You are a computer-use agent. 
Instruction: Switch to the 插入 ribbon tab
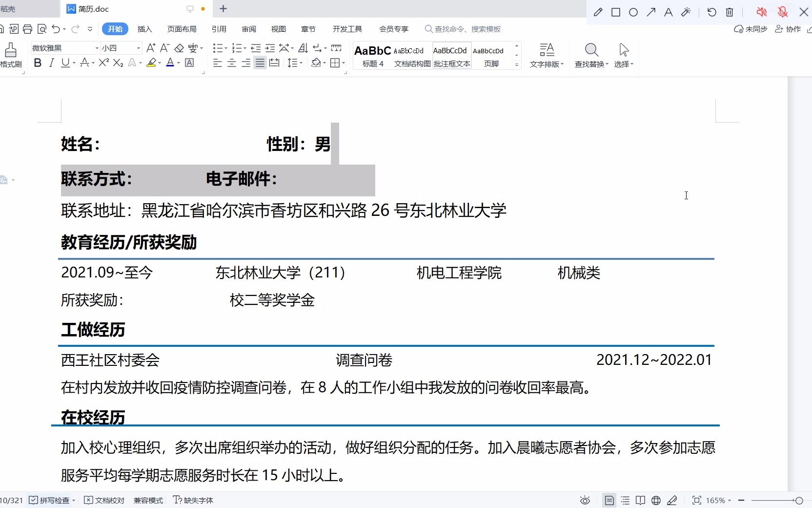pos(144,29)
